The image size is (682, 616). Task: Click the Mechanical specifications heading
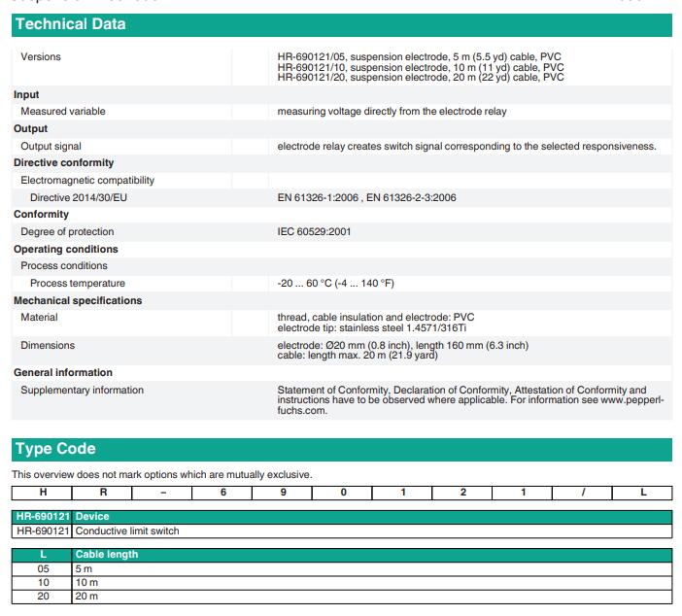[78, 301]
